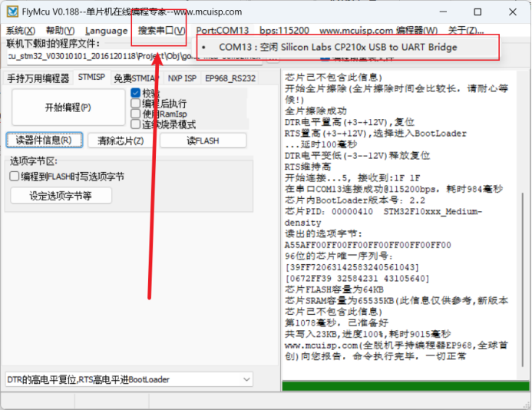Click the log line 全片擦除成功
The height and width of the screenshot is (410, 532).
point(316,111)
